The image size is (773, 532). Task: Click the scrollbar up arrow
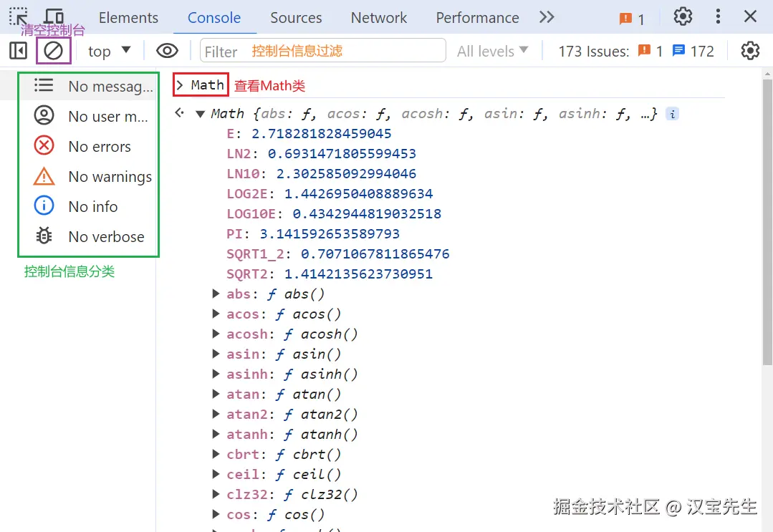[x=767, y=74]
